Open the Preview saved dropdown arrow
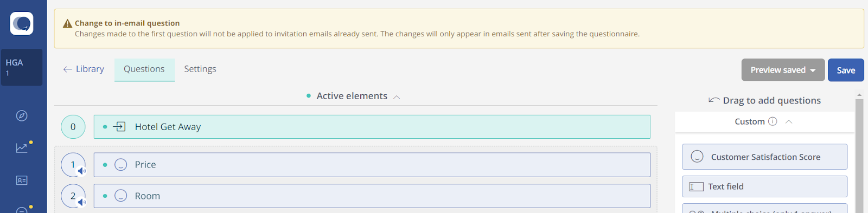Viewport: 868px width, 213px height. [x=813, y=70]
